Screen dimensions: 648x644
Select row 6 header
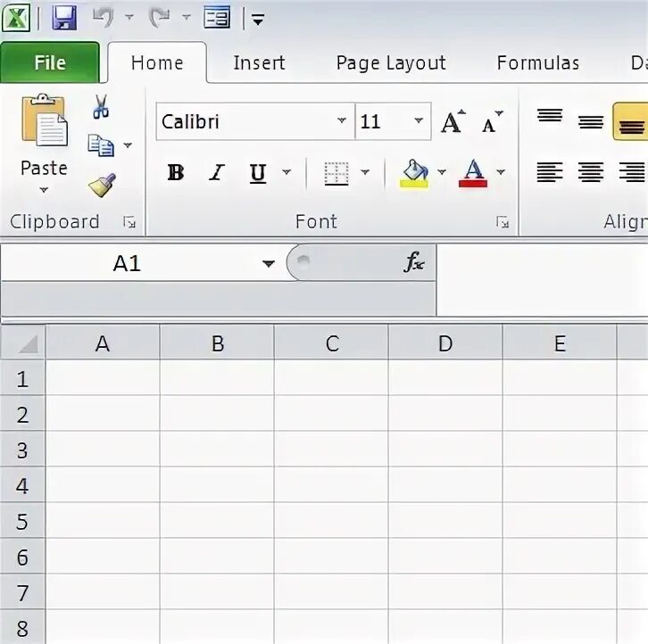point(22,557)
